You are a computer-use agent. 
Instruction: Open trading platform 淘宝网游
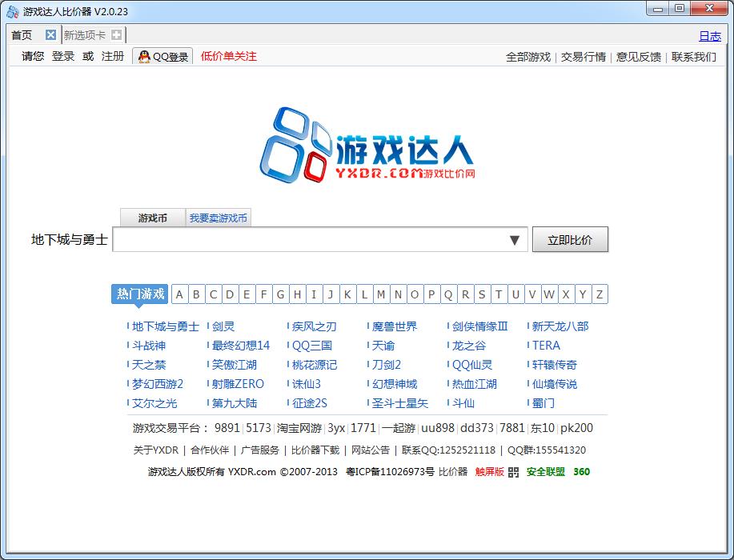(299, 428)
